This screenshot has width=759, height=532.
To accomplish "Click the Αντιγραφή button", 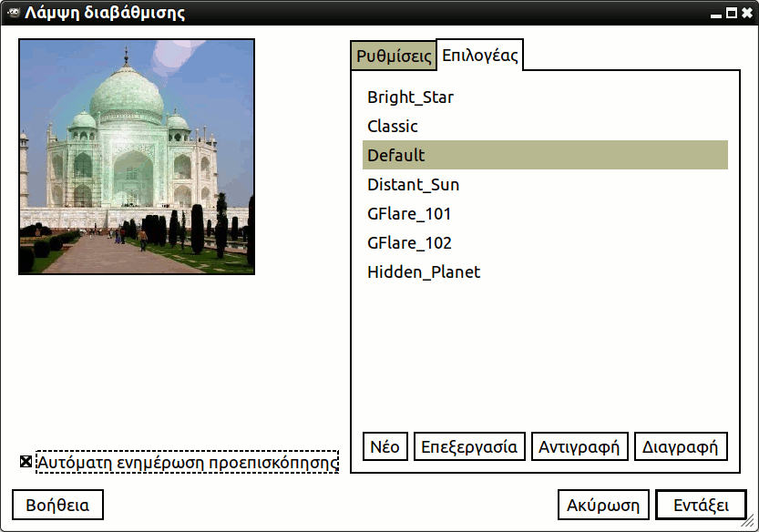I will (x=579, y=446).
